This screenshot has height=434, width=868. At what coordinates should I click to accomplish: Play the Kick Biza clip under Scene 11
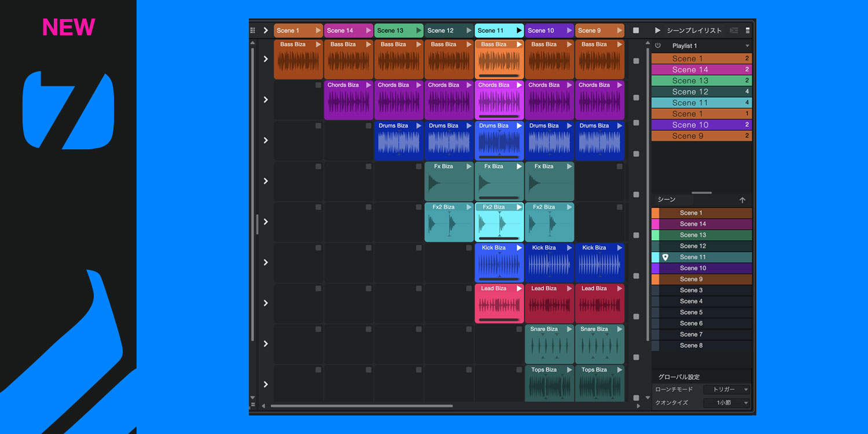click(519, 248)
